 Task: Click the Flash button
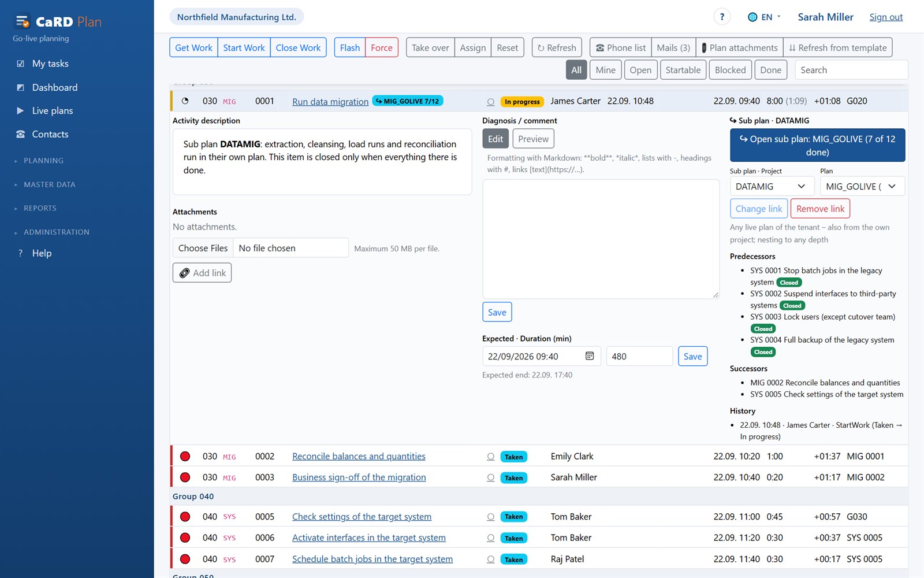[x=349, y=48]
